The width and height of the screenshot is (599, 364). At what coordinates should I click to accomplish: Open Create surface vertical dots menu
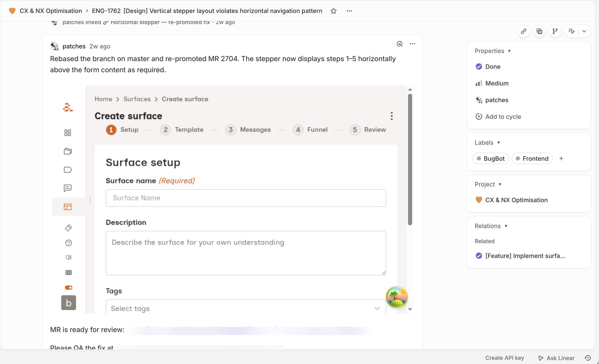click(x=391, y=116)
